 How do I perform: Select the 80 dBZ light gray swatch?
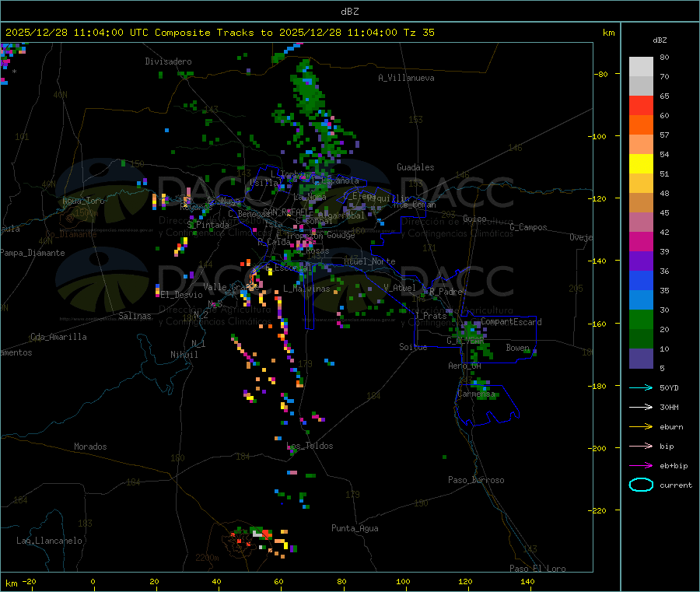[641, 67]
